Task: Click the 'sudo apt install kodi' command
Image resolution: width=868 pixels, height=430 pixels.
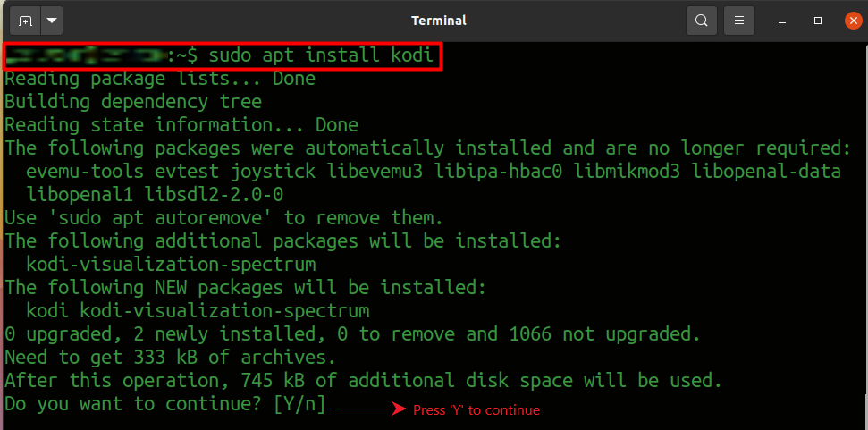Action: (x=321, y=55)
